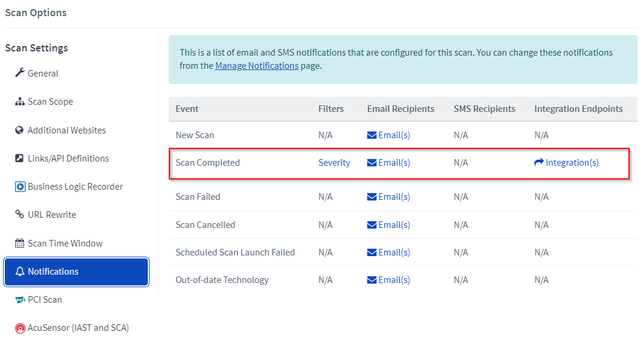
Task: Click the red AcuSensor icon
Action: pos(20,328)
